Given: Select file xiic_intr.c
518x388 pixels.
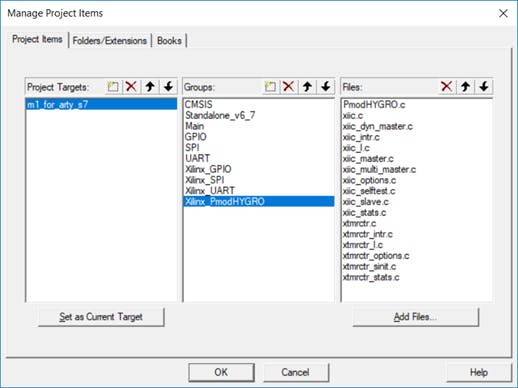Looking at the screenshot, I should [417, 137].
